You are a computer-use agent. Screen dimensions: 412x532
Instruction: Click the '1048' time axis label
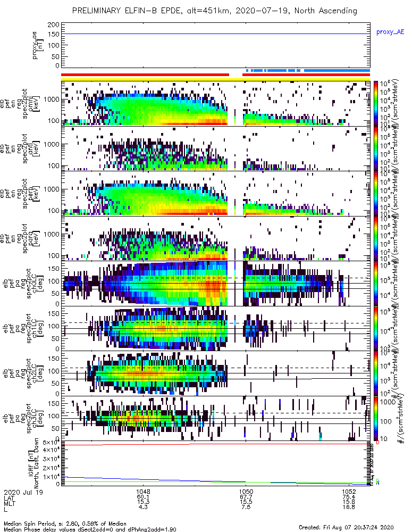point(143,492)
